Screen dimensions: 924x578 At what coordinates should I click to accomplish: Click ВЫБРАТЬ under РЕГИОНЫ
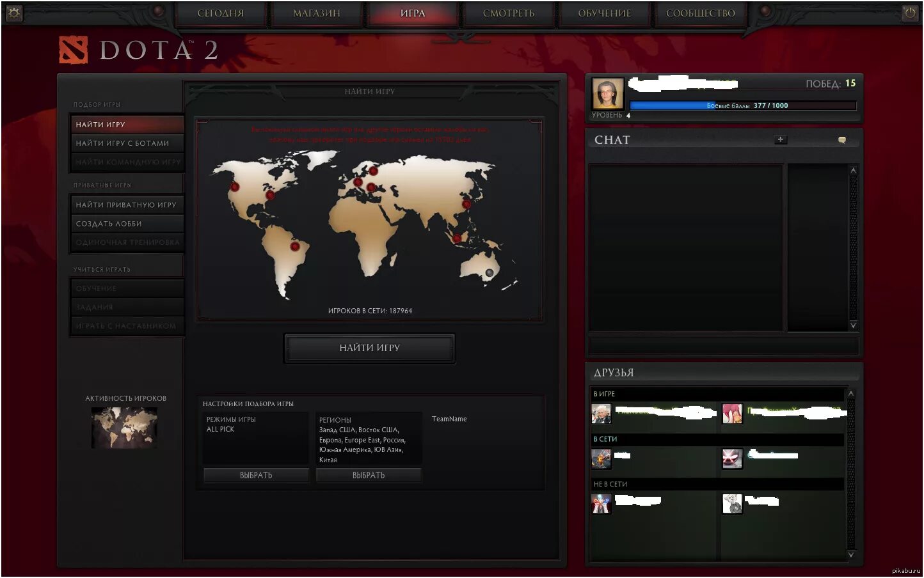pos(369,475)
